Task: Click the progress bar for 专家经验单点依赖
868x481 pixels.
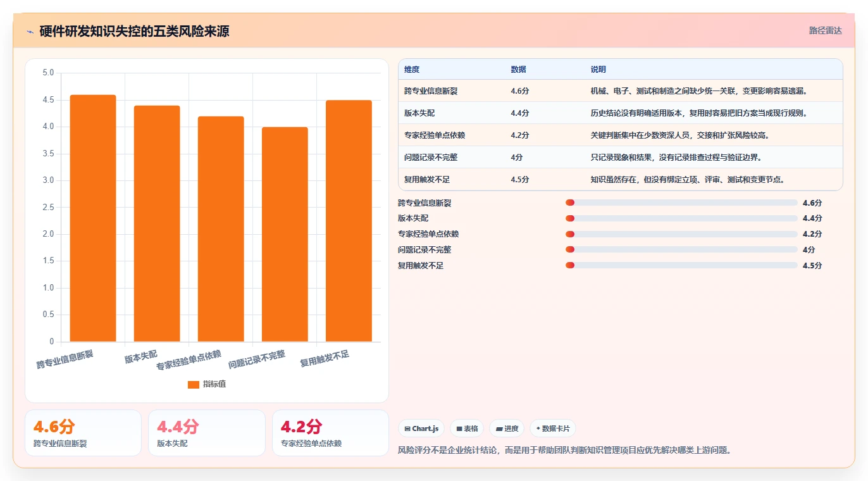Action: coord(681,234)
